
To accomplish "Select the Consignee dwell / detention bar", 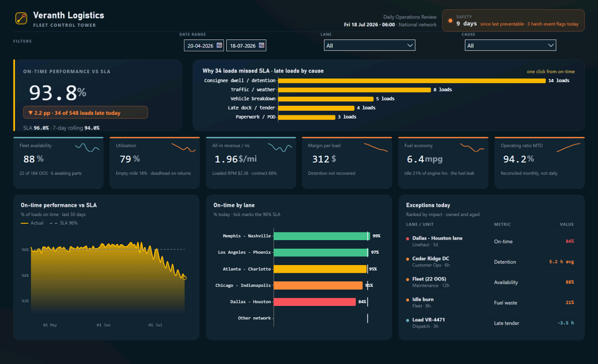I will click(x=412, y=81).
